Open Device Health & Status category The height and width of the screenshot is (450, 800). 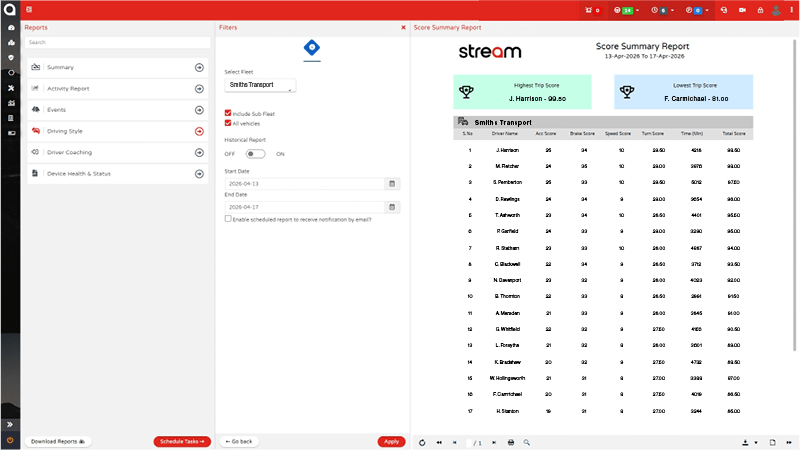click(117, 173)
